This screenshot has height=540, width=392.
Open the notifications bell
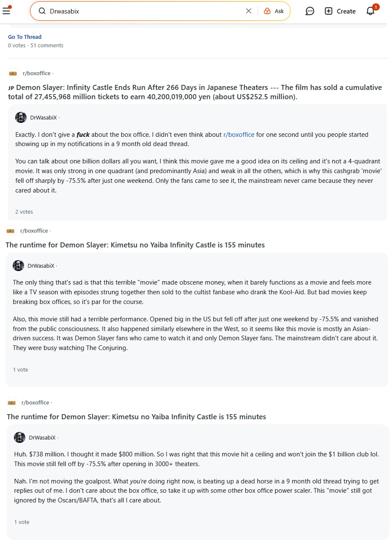coord(370,11)
